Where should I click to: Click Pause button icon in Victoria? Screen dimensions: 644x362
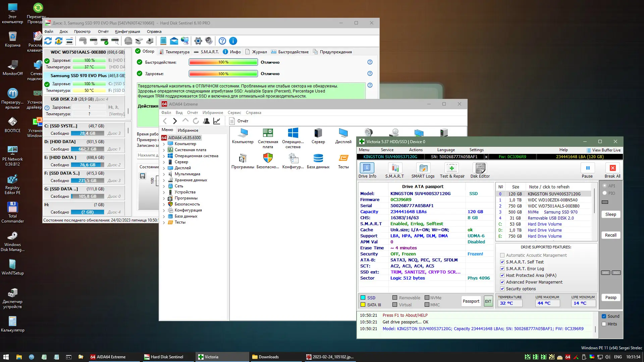tap(588, 168)
